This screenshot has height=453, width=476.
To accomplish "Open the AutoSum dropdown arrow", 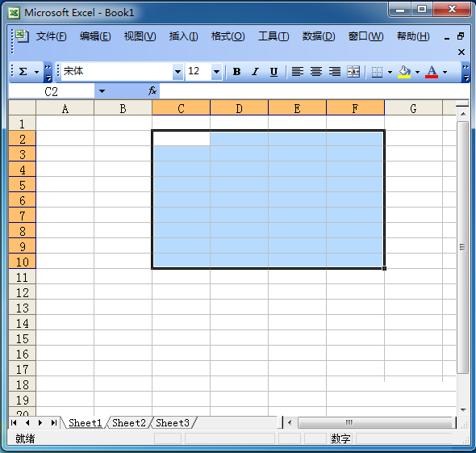I will [x=37, y=73].
